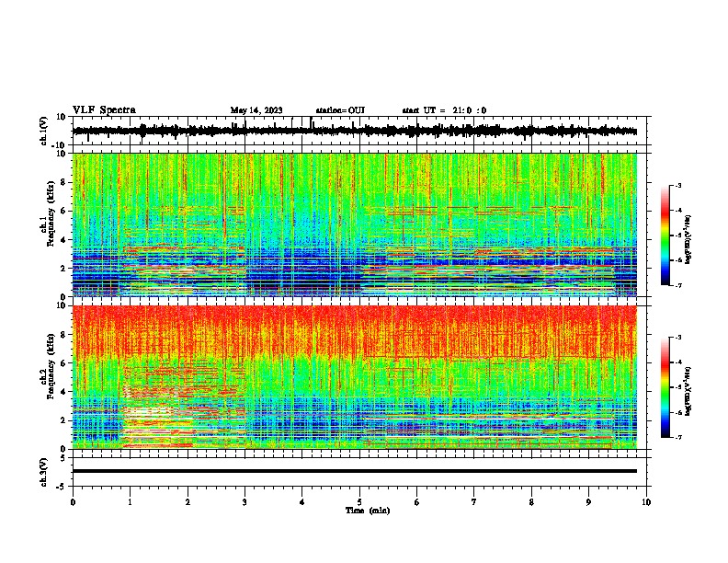The width and height of the screenshot is (728, 563).
Task: Click the '4' kHz tick on ch.2 spectrogram
Action: click(x=63, y=392)
